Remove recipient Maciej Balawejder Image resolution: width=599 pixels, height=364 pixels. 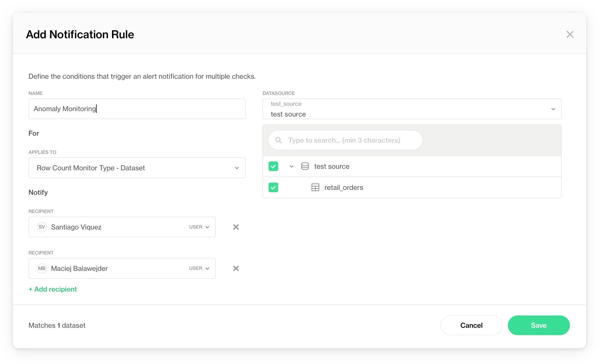coord(236,268)
